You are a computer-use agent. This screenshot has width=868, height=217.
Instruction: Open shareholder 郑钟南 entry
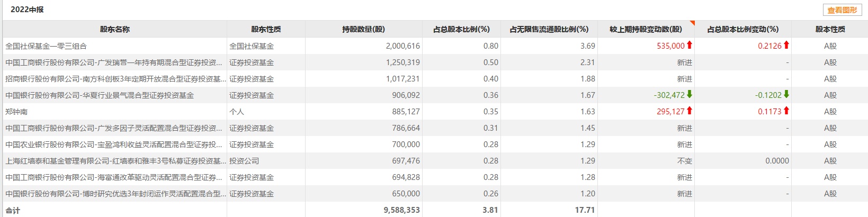click(x=16, y=112)
